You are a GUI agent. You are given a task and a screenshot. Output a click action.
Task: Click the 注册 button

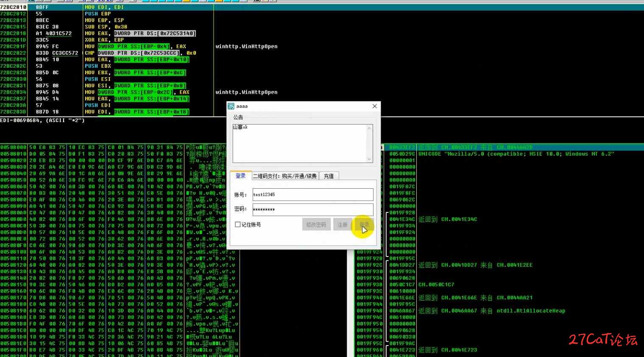343,225
